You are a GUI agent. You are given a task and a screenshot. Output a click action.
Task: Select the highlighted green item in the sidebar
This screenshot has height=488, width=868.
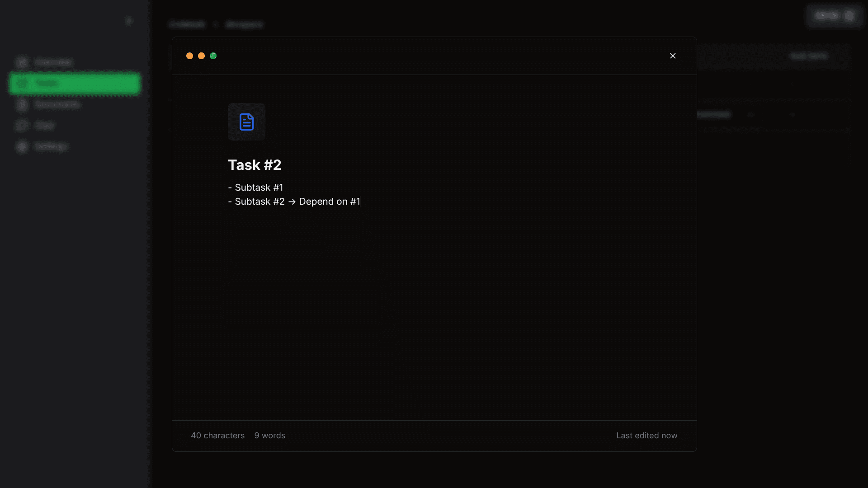(74, 84)
